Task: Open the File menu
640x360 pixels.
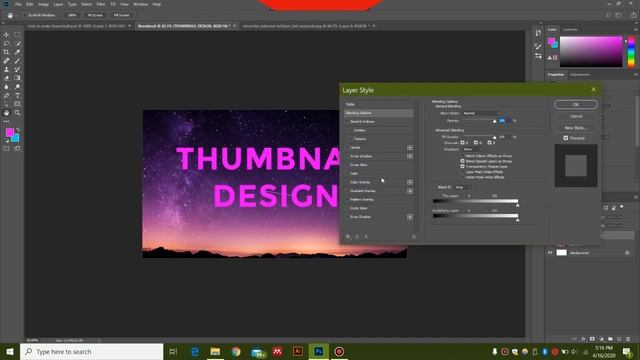Action: pyautogui.click(x=18, y=4)
